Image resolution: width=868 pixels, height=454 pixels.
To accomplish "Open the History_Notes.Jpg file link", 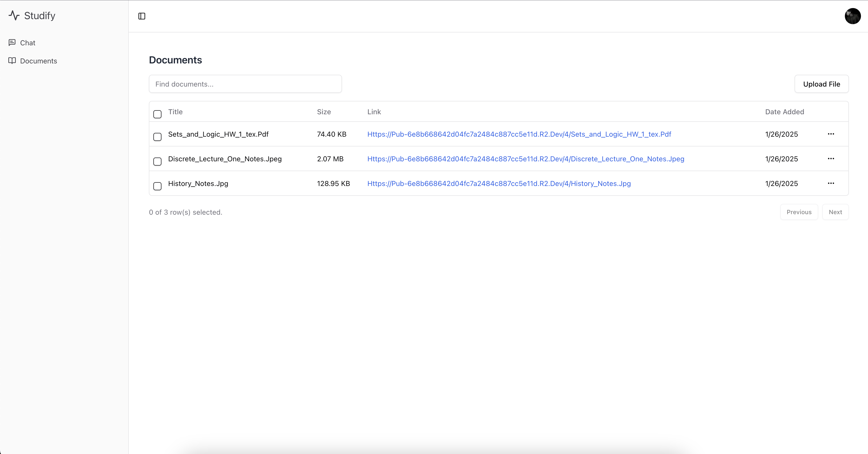I will coord(499,183).
